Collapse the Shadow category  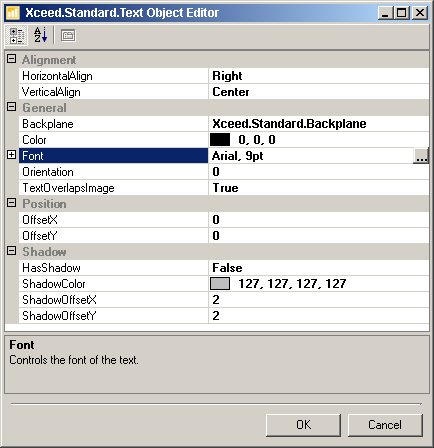coord(12,251)
